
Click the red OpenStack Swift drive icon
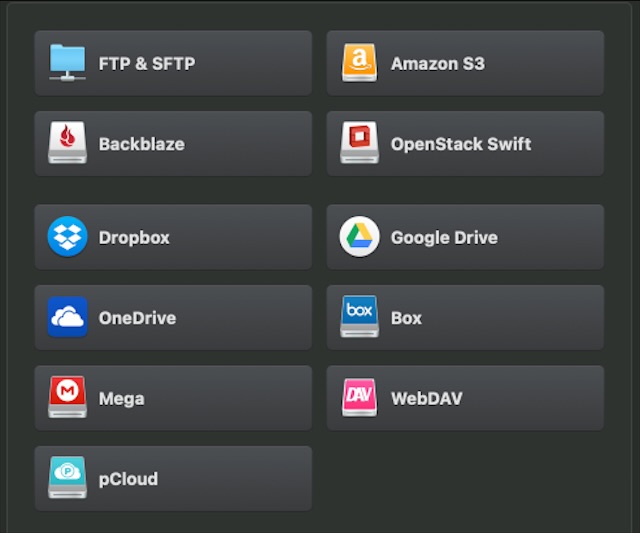[x=360, y=143]
